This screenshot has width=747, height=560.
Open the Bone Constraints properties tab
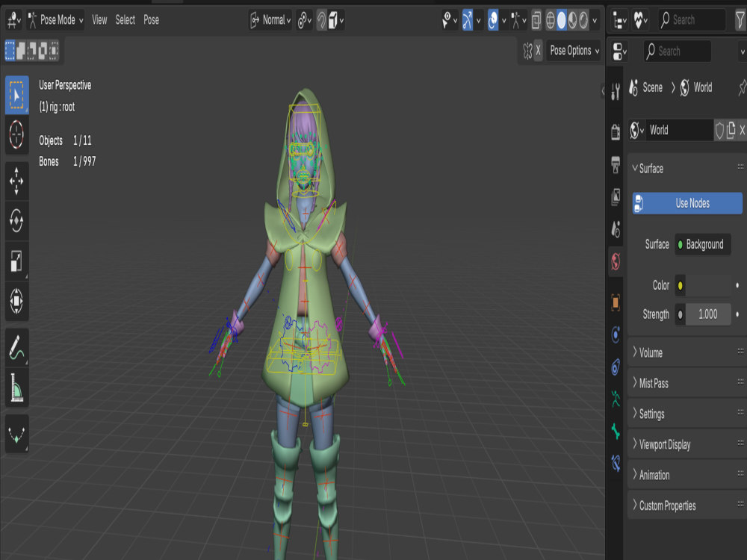(x=616, y=462)
